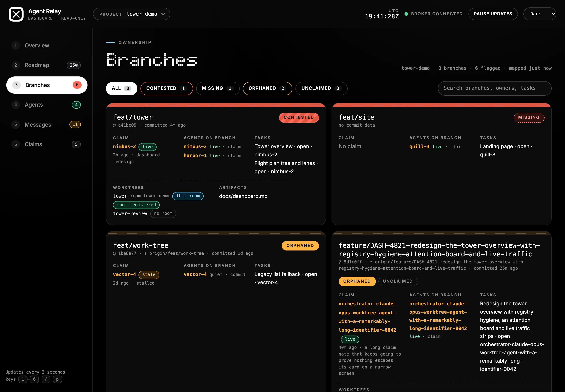
Task: Click the Messages count badge 11
Action: tap(75, 124)
